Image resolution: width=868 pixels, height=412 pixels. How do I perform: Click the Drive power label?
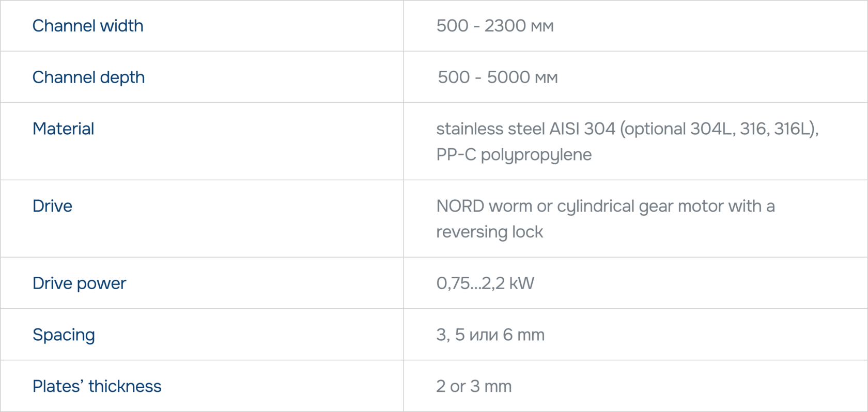(x=79, y=283)
